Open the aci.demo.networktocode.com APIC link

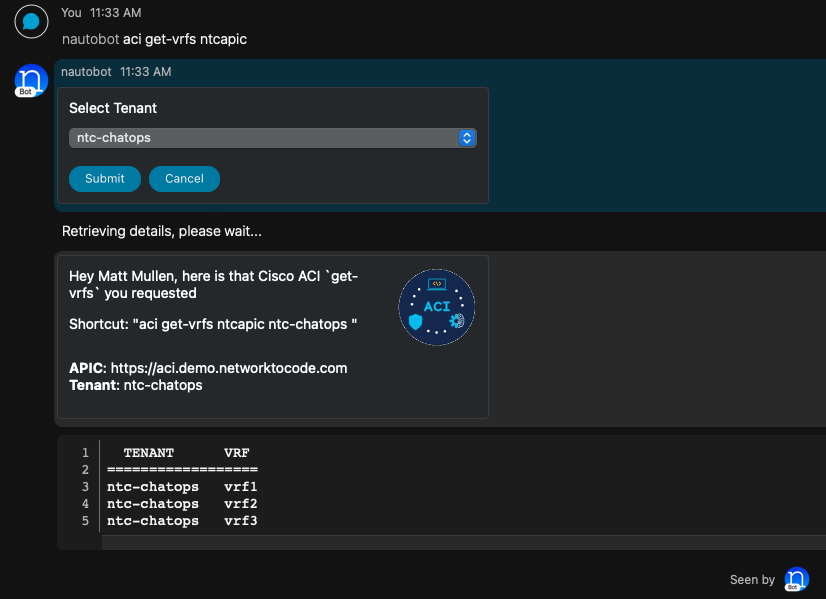[x=229, y=368]
